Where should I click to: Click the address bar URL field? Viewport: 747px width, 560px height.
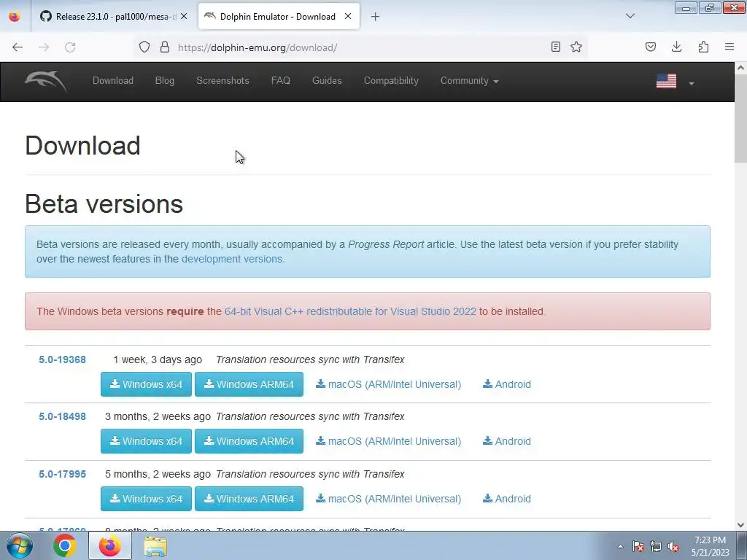[x=360, y=47]
